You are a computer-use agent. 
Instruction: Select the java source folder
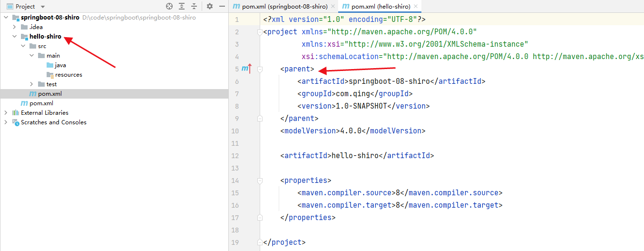click(60, 65)
